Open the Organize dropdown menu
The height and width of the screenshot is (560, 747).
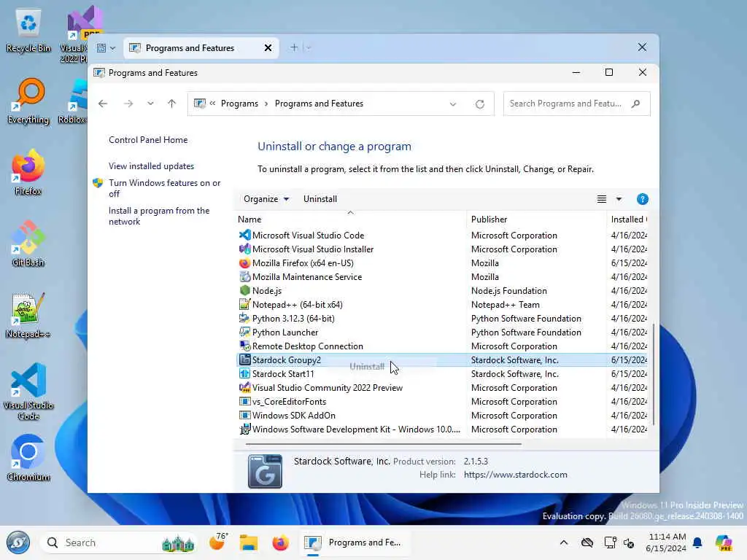pyautogui.click(x=266, y=199)
